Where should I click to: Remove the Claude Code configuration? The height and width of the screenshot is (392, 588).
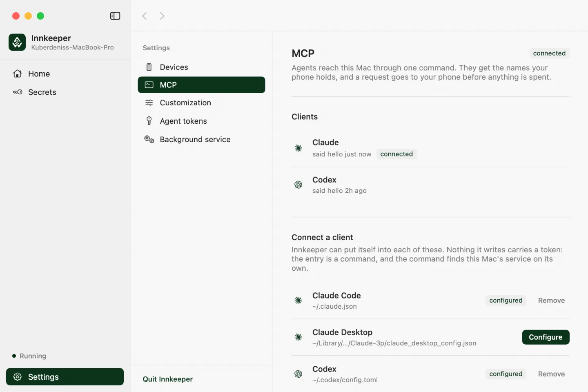551,301
